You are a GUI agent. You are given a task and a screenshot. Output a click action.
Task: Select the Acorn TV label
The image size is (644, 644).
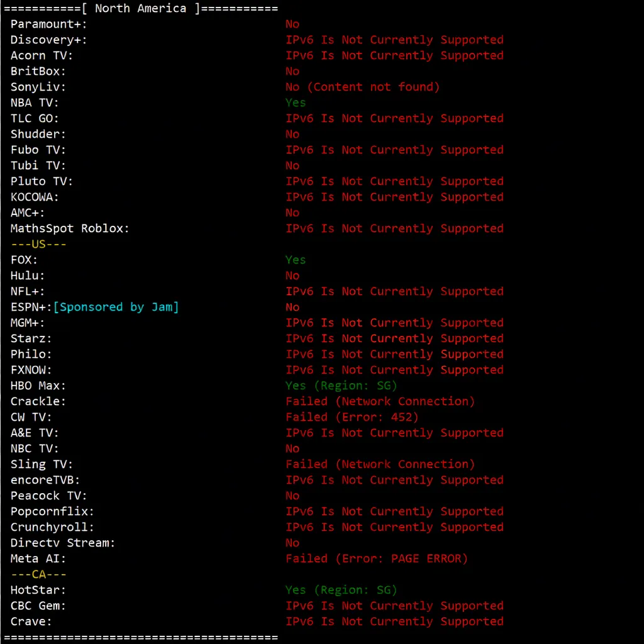(42, 55)
